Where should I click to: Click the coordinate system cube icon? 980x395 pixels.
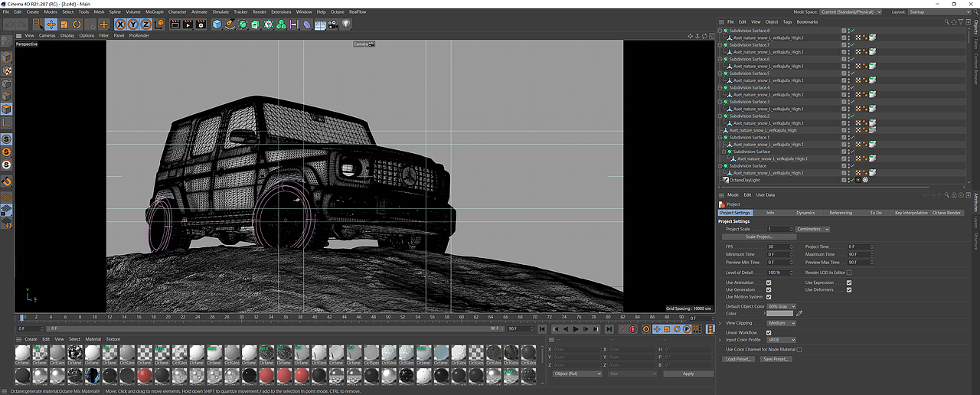159,24
